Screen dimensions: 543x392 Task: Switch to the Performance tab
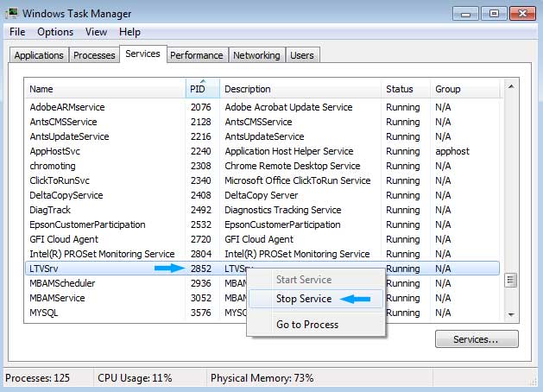196,55
